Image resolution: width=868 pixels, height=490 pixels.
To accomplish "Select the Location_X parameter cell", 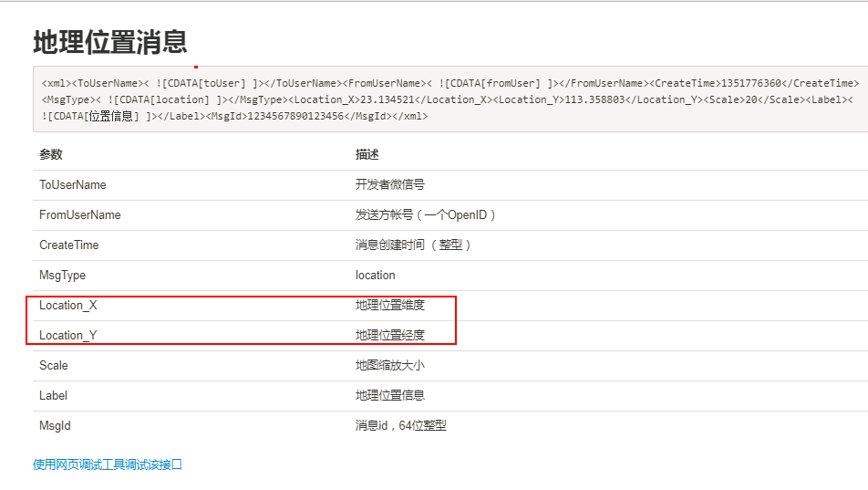I will 68,305.
